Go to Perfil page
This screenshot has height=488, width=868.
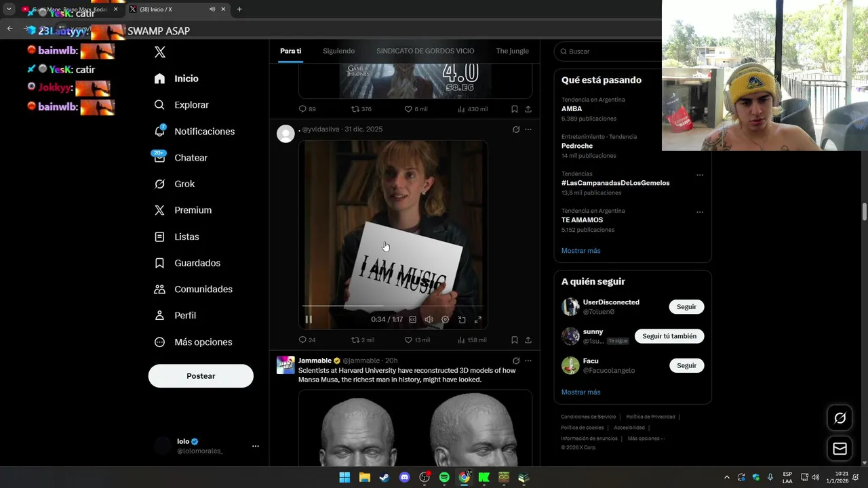[175, 315]
